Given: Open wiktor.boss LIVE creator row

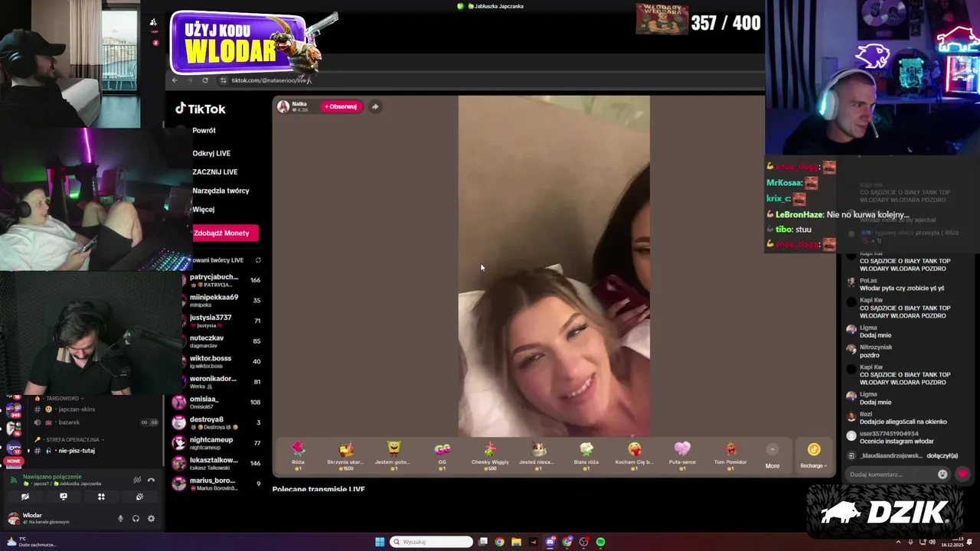Looking at the screenshot, I should click(217, 361).
